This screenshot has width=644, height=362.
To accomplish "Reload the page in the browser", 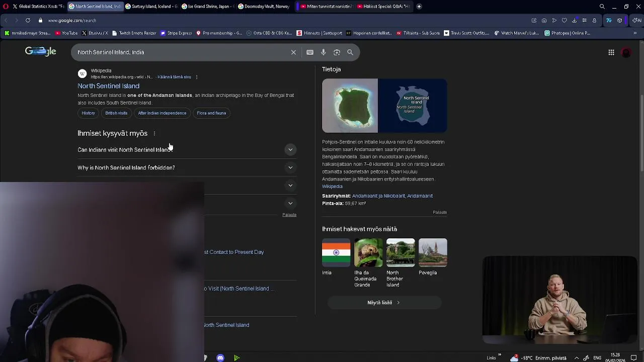I will [28, 21].
